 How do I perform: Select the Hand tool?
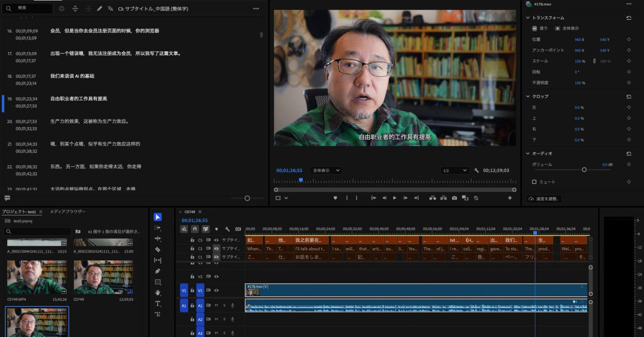point(157,291)
